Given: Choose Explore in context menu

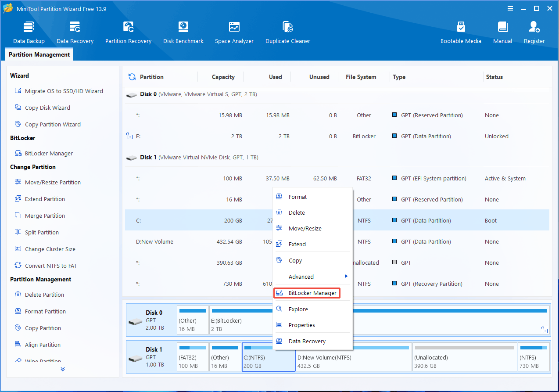Looking at the screenshot, I should click(312, 309).
